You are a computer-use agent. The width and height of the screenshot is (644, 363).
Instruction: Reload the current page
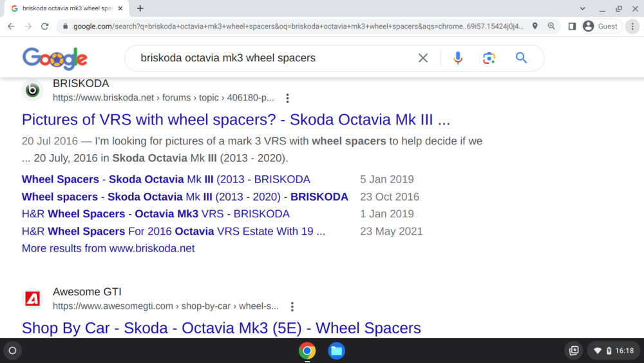coord(45,26)
